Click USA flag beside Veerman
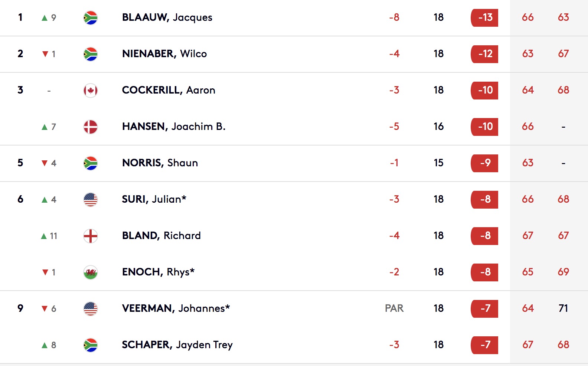This screenshot has height=366, width=588. click(x=91, y=309)
